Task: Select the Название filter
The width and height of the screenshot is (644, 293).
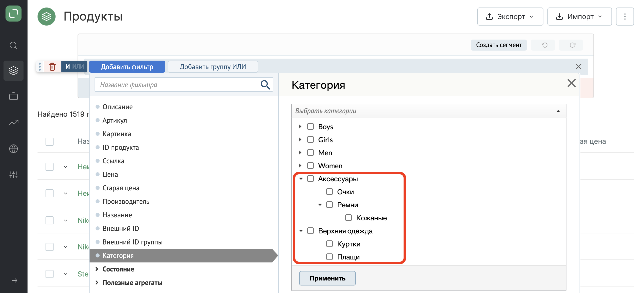Action: tap(117, 215)
